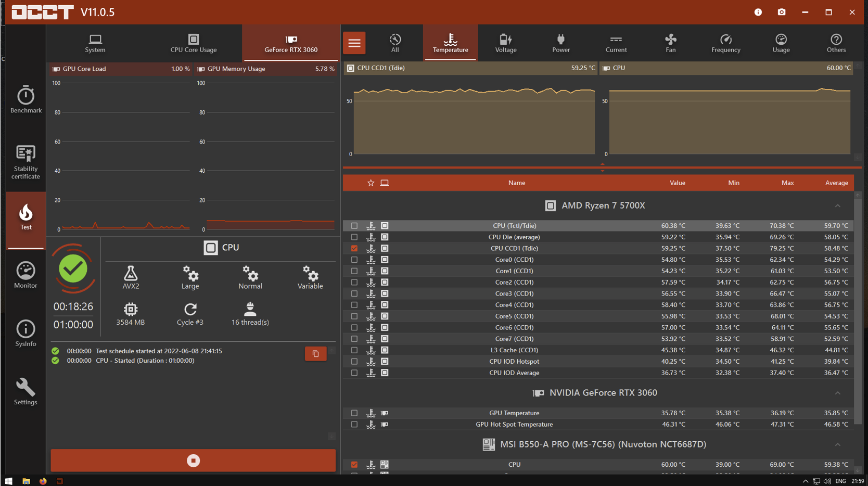The width and height of the screenshot is (868, 486).
Task: Check the CPU Die (average) checkbox
Action: pyautogui.click(x=354, y=237)
